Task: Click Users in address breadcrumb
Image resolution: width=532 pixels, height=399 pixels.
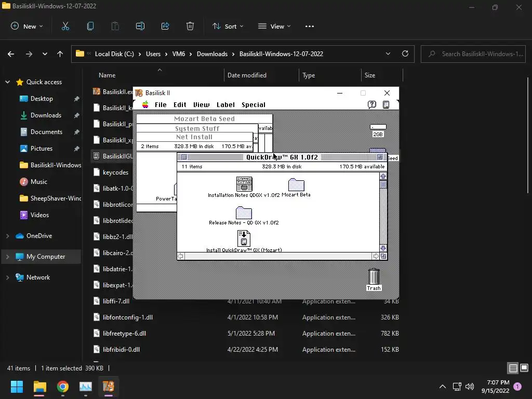Action: 153,54
